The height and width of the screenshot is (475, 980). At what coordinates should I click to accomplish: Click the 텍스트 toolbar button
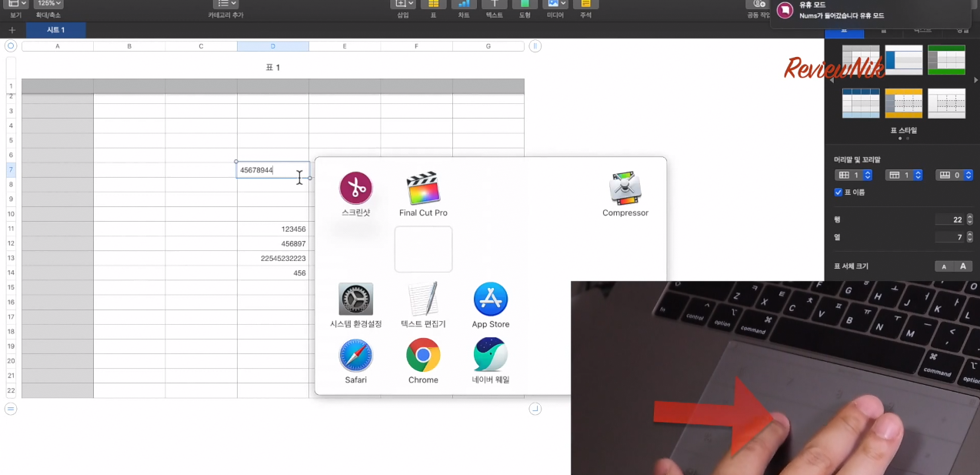[x=495, y=5]
